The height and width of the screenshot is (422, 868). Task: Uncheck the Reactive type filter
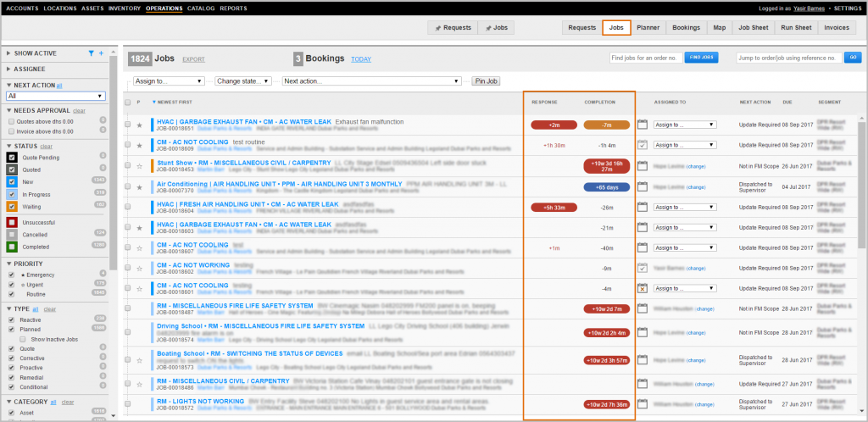[x=12, y=319]
